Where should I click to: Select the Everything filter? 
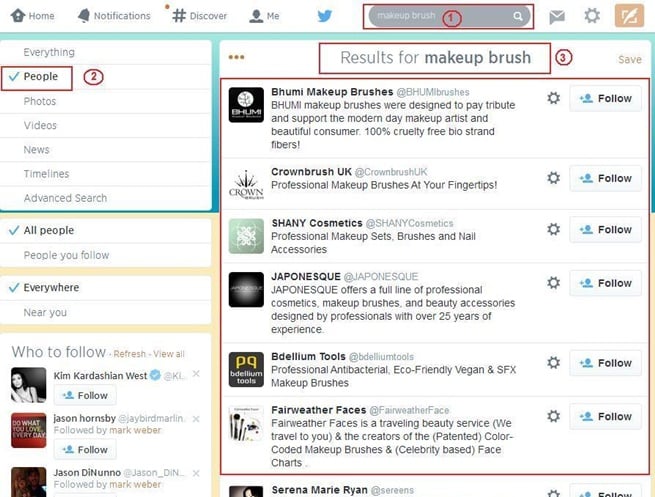pyautogui.click(x=106, y=52)
